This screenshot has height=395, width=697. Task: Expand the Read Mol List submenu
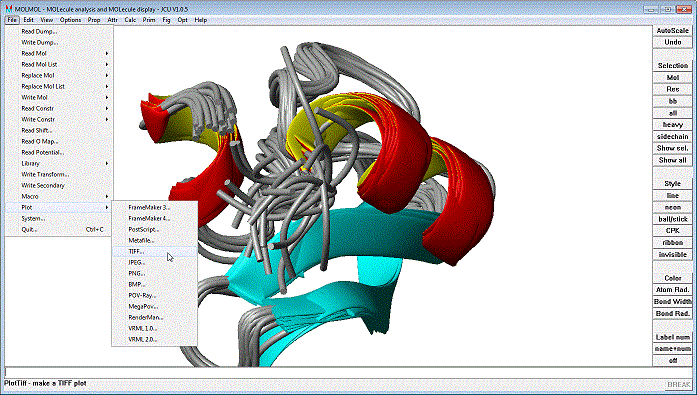pos(59,64)
